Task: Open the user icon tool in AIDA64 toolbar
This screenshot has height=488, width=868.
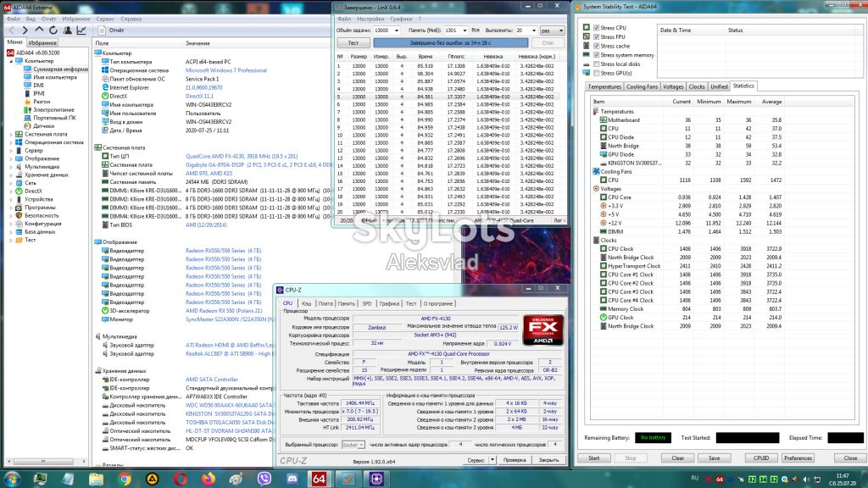Action: click(x=67, y=30)
